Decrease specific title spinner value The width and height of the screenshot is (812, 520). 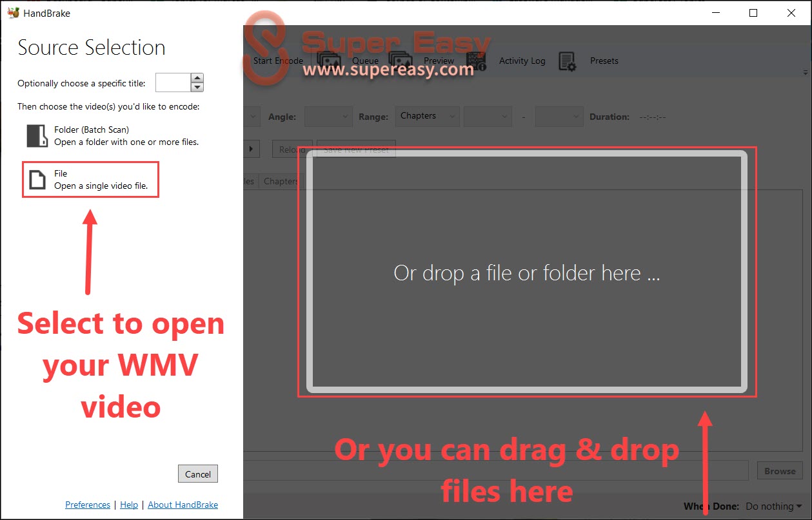(197, 87)
